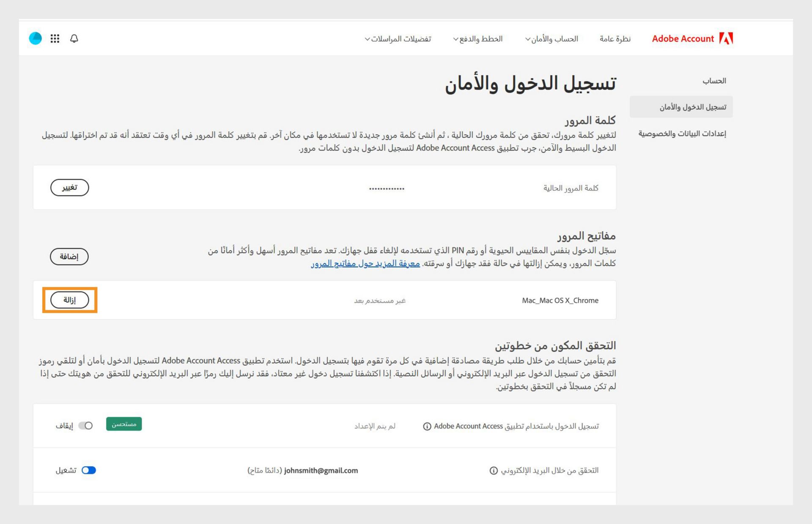Click the تغيير password button
812x524 pixels.
(x=69, y=188)
